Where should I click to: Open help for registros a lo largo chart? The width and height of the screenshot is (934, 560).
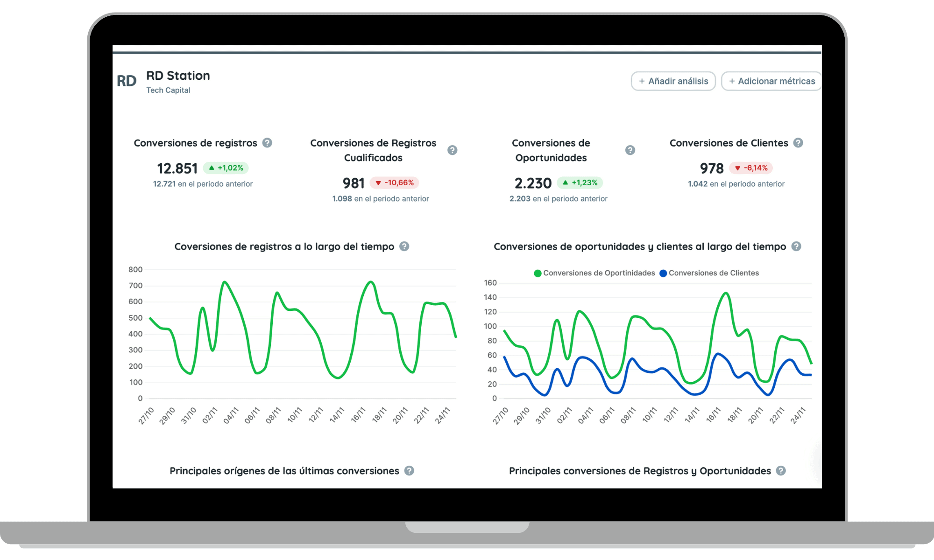click(x=404, y=246)
